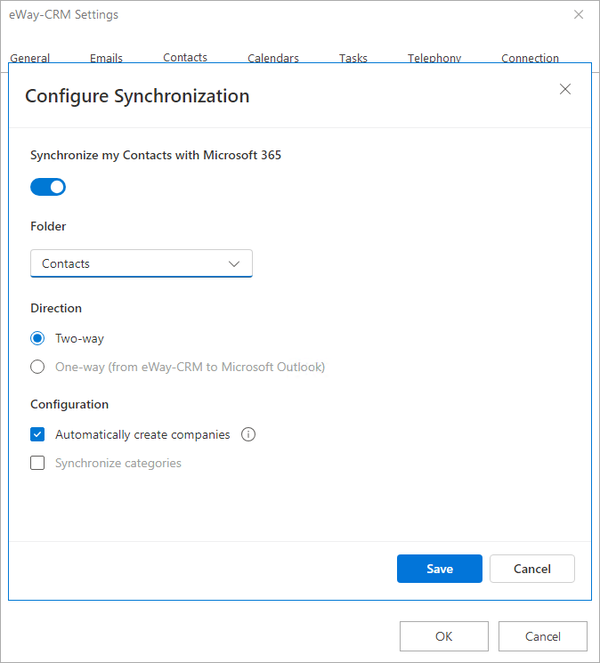Choose One-way from eWay-CRM to Outlook option
Viewport: 600px width, 663px height.
[37, 367]
